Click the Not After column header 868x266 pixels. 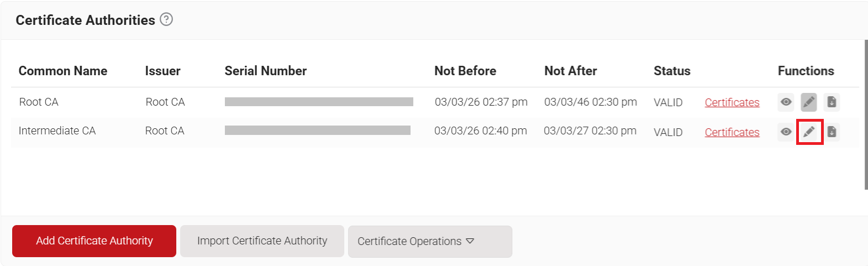[571, 71]
